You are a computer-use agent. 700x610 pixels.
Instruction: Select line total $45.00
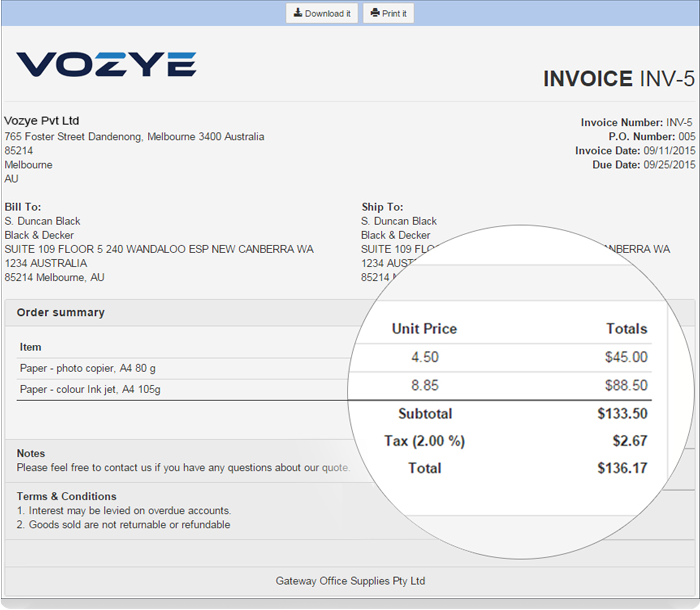click(626, 357)
